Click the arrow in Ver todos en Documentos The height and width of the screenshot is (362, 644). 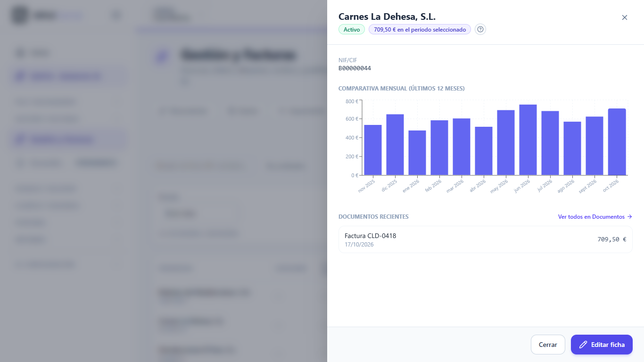629,217
